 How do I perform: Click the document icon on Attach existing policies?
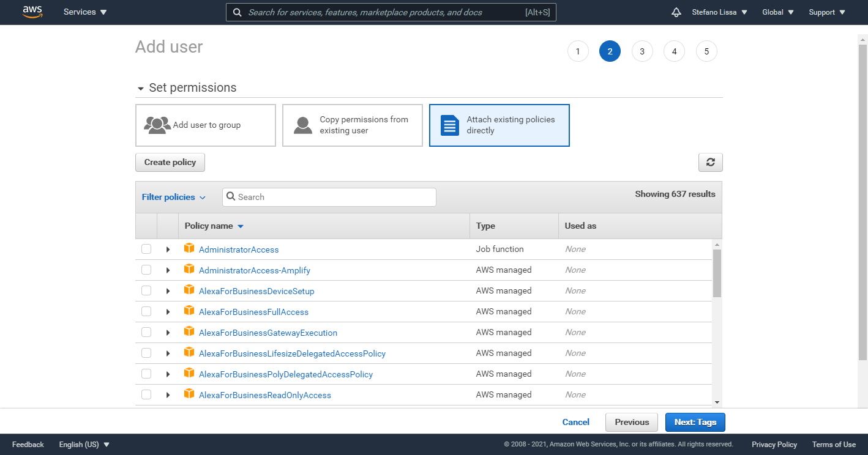450,125
